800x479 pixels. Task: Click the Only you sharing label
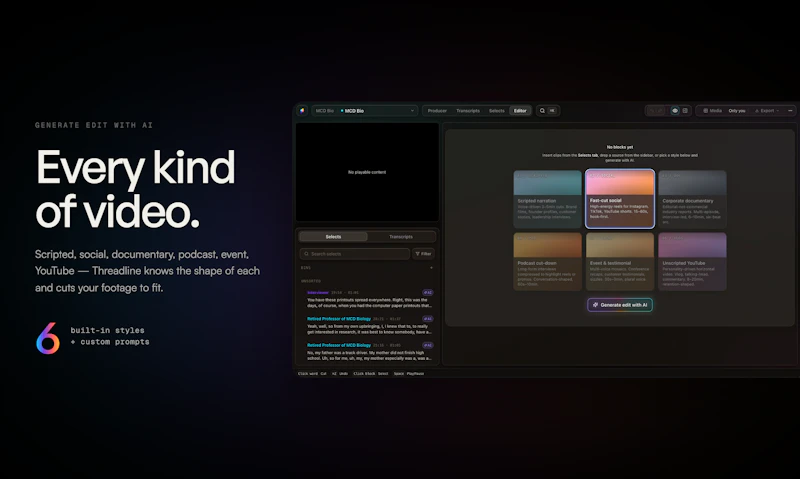pyautogui.click(x=737, y=111)
